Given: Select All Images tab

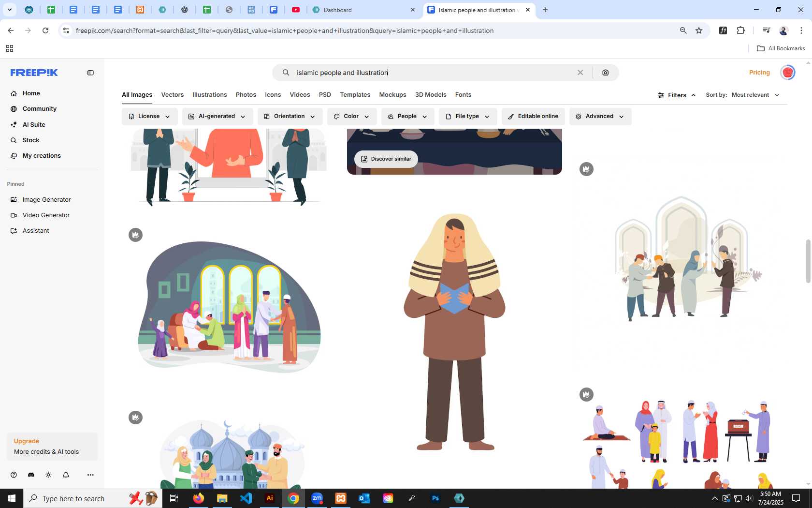Looking at the screenshot, I should (137, 95).
